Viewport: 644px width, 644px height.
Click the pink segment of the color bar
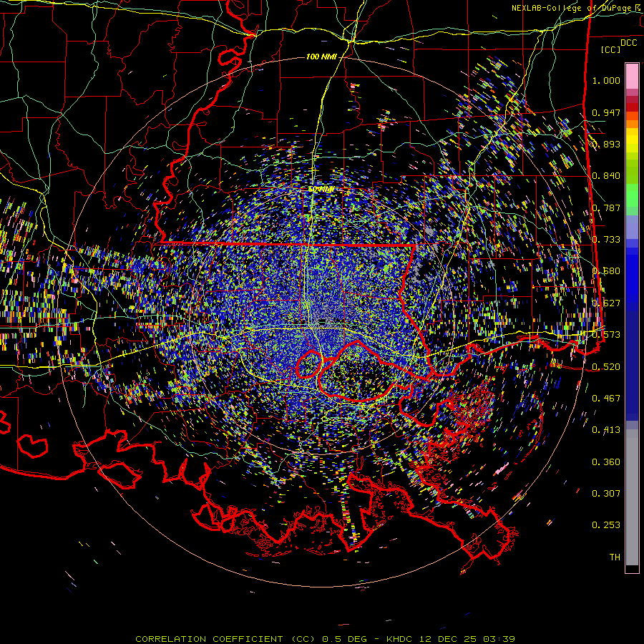[x=632, y=76]
